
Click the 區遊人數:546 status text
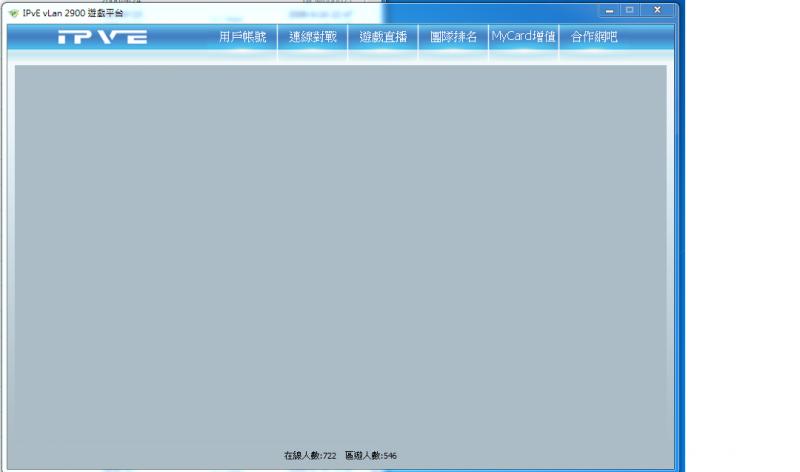pyautogui.click(x=371, y=455)
